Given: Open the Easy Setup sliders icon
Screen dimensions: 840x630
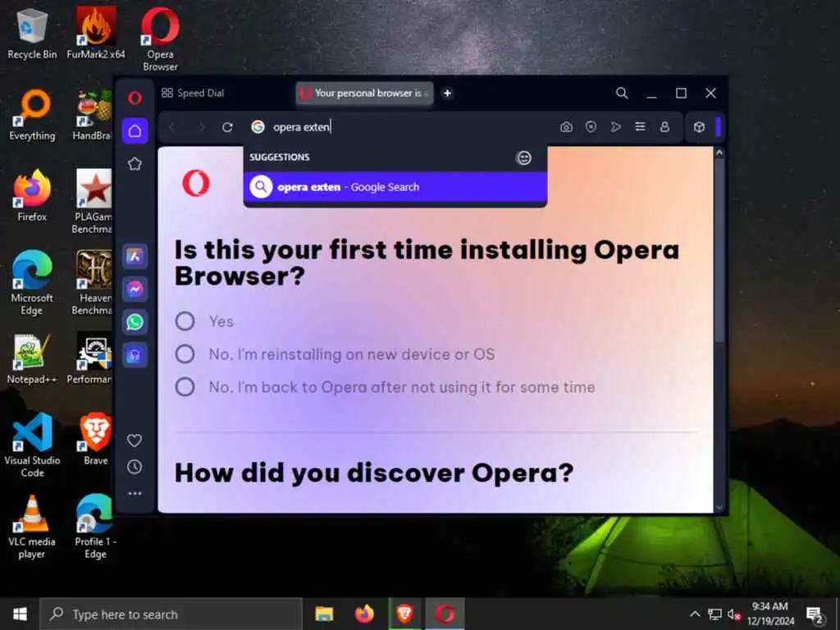Looking at the screenshot, I should (640, 127).
